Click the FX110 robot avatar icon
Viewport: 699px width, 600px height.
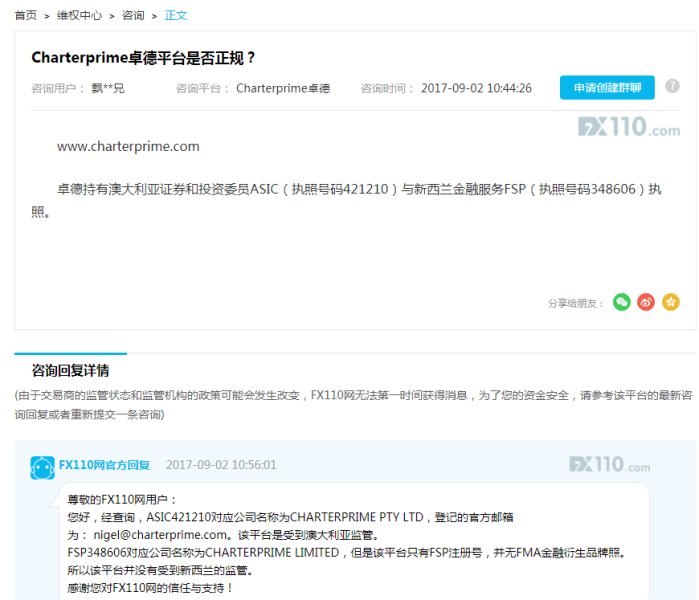pos(42,468)
